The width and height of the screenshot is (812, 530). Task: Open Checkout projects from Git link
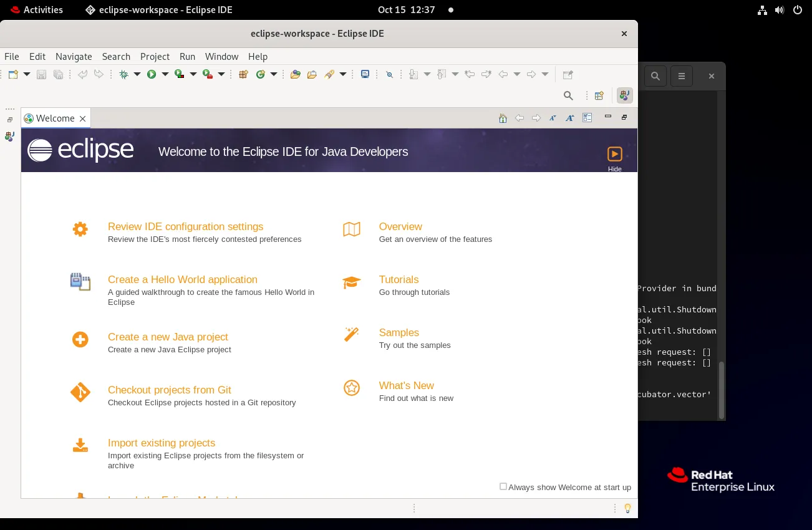169,390
